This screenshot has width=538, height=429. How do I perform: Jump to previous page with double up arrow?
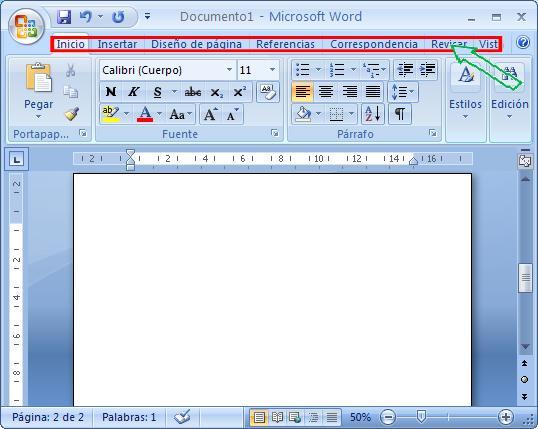pyautogui.click(x=524, y=363)
